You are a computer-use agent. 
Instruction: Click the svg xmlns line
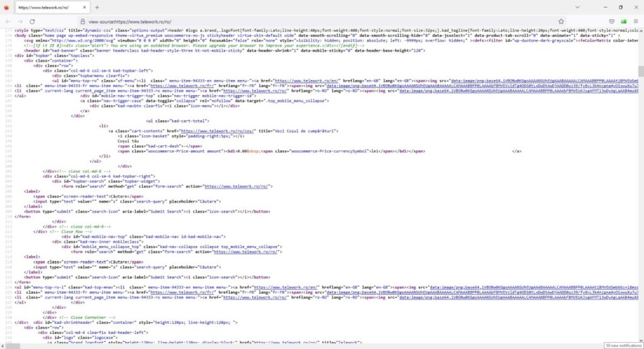pos(331,40)
